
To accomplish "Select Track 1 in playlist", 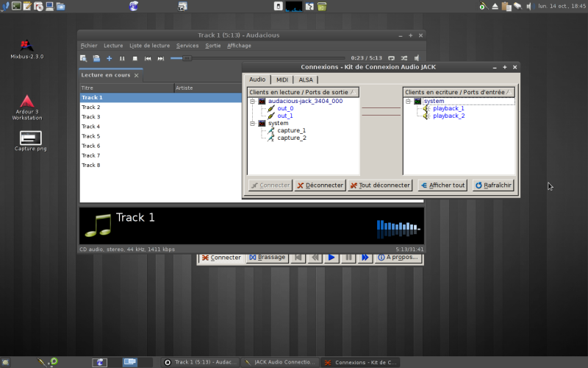I will point(161,98).
